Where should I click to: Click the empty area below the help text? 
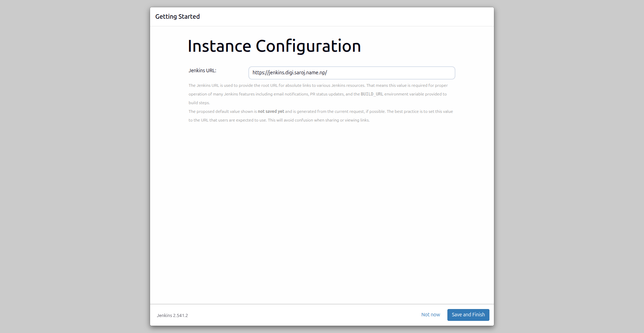[321, 191]
